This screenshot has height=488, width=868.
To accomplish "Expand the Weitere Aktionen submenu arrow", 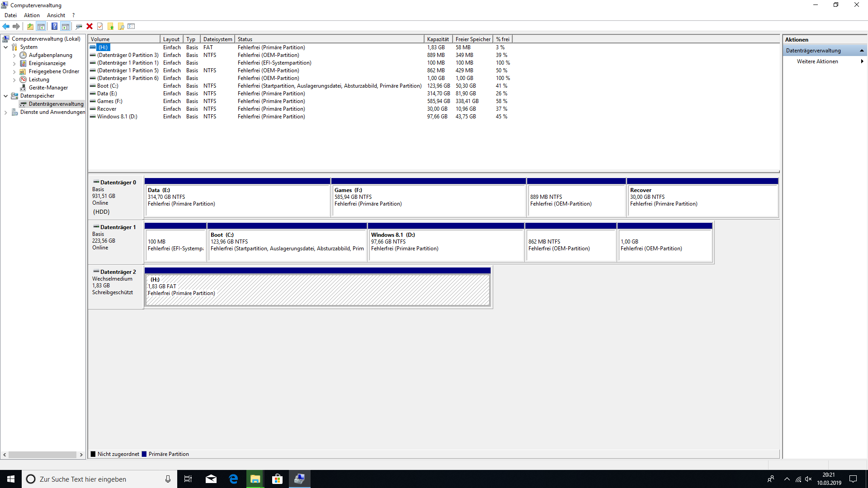I will point(862,61).
